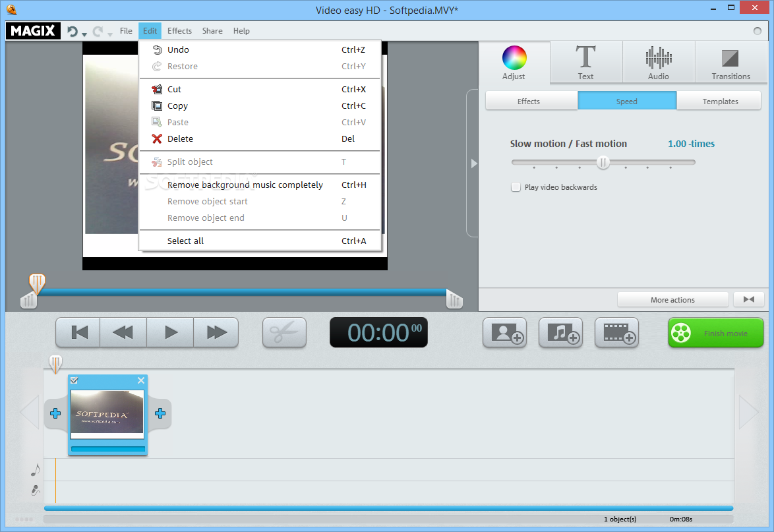Click the preview playback position marker
The image size is (774, 532).
point(37,283)
